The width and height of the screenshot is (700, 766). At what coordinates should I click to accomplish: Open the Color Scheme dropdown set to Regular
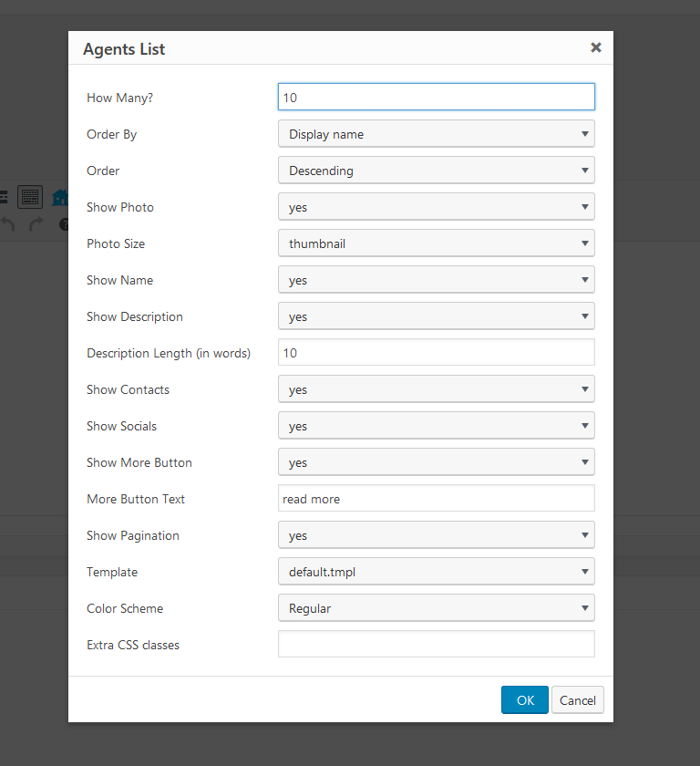tap(436, 607)
